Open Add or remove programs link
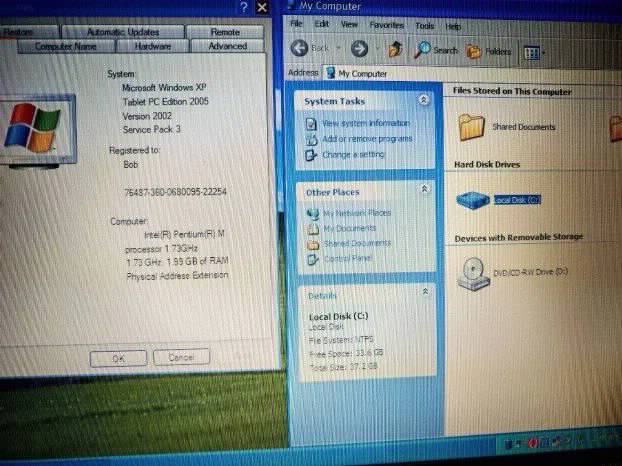 pos(367,139)
